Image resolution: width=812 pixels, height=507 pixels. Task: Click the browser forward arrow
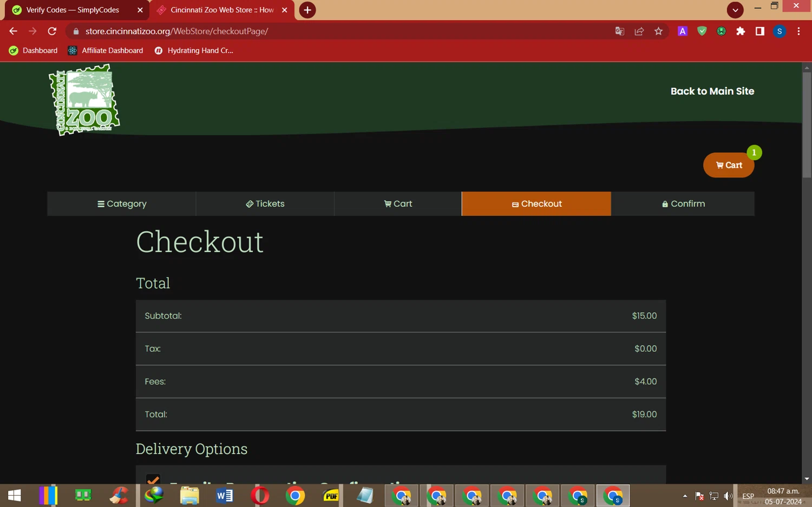coord(32,31)
